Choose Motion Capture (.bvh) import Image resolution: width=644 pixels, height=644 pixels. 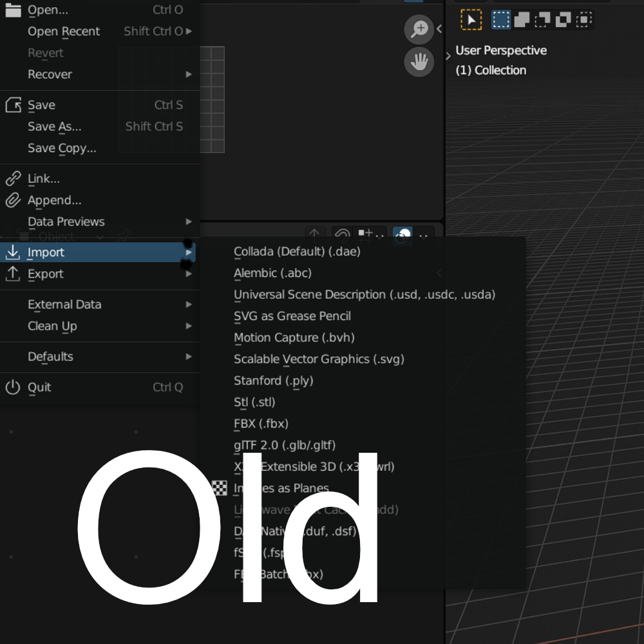(x=363, y=337)
